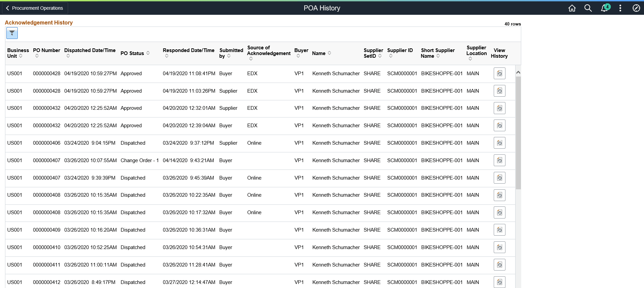Open the NavBar compass icon
Screen dimensions: 644x288
(636, 8)
